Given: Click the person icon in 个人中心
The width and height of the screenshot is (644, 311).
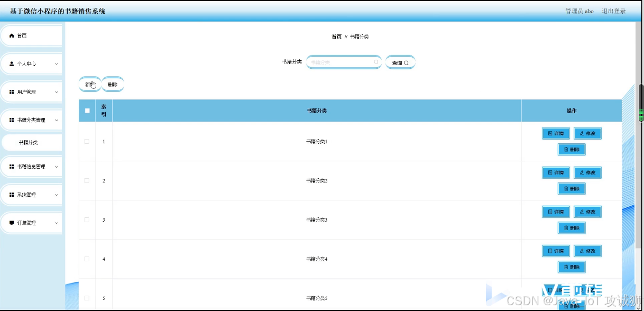Looking at the screenshot, I should (12, 63).
